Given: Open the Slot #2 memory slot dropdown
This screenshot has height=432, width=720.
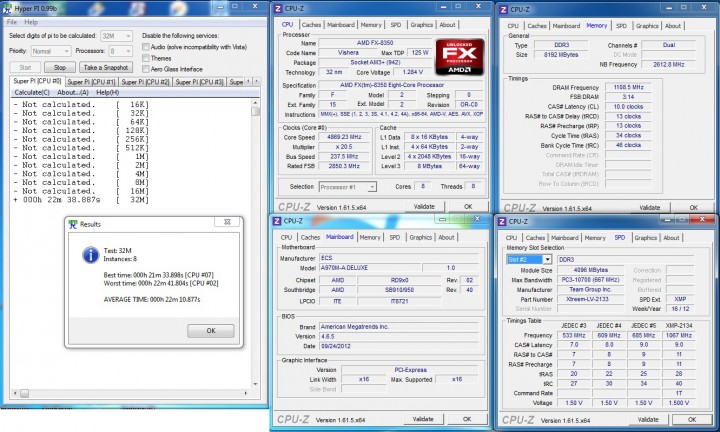Looking at the screenshot, I should [529, 259].
